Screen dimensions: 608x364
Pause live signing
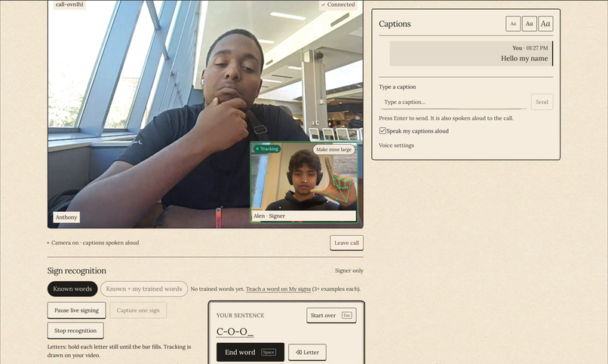coord(76,310)
